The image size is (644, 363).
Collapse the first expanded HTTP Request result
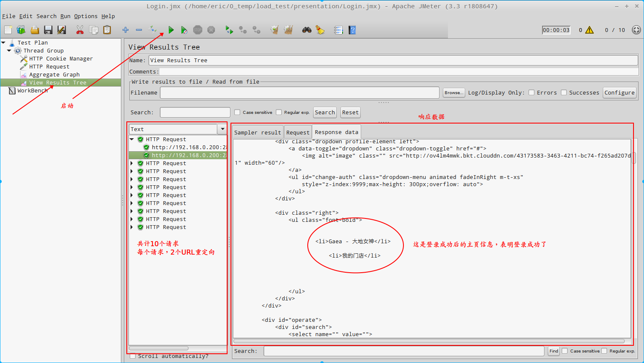pyautogui.click(x=132, y=139)
